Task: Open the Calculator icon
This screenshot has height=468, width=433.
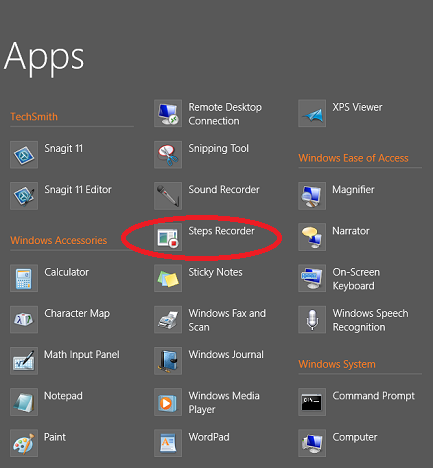Action: [24, 278]
